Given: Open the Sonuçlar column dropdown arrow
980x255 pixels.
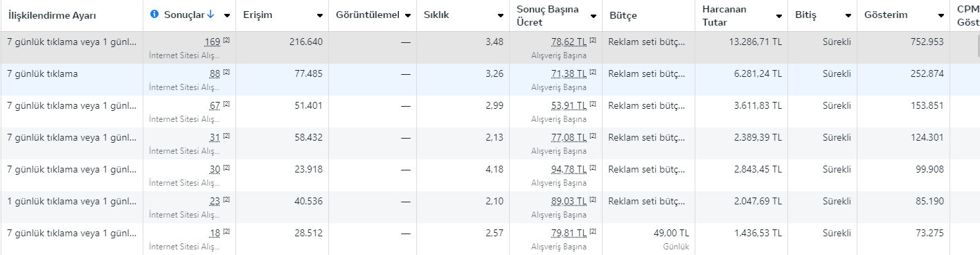Looking at the screenshot, I should tap(226, 15).
